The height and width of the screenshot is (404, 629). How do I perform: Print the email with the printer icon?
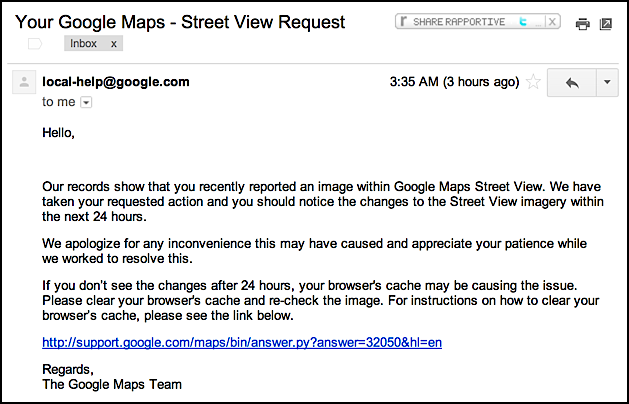point(582,24)
